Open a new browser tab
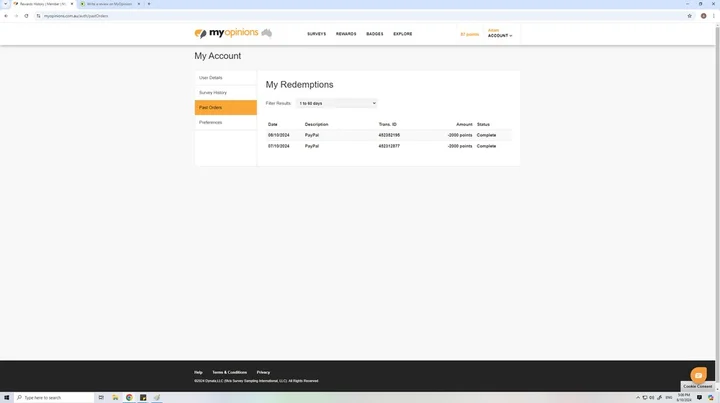 point(149,4)
